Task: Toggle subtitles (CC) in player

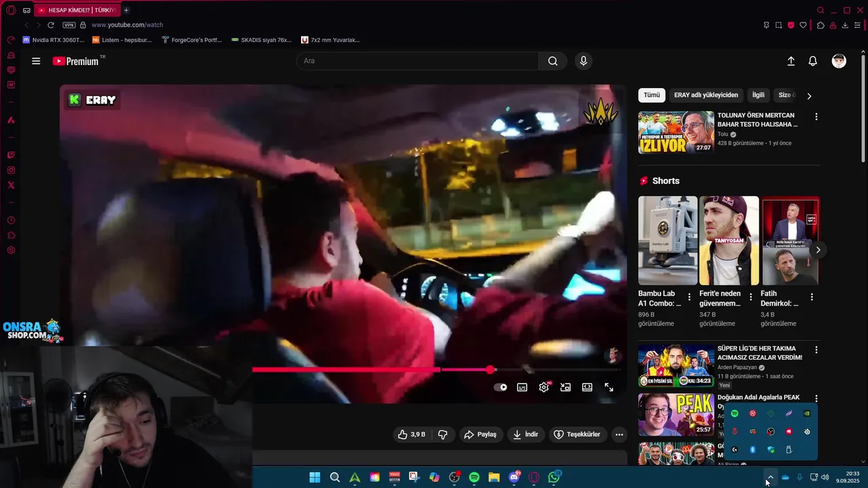Action: [x=522, y=387]
